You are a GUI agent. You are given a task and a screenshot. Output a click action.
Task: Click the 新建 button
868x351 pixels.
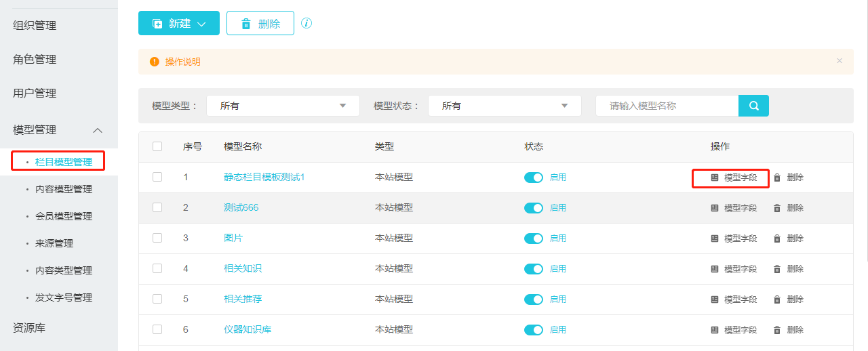179,23
